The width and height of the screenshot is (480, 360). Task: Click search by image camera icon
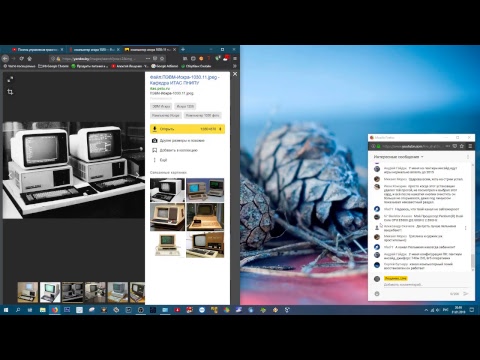click(x=154, y=140)
